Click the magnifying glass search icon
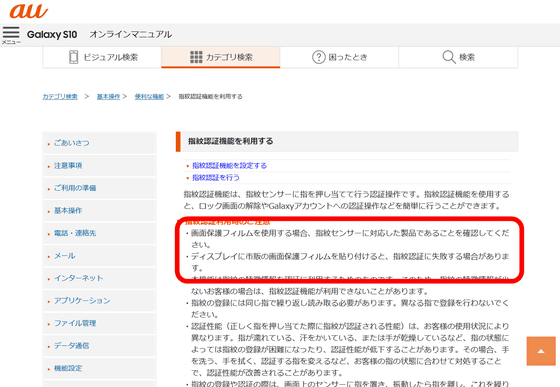Image resolution: width=560 pixels, height=387 pixels. click(x=449, y=57)
